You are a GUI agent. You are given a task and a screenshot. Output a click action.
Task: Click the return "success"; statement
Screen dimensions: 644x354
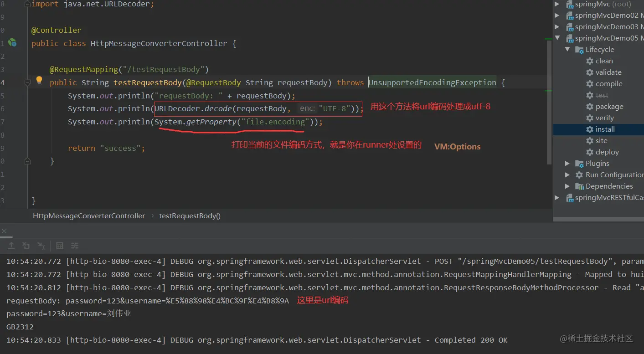pyautogui.click(x=106, y=148)
